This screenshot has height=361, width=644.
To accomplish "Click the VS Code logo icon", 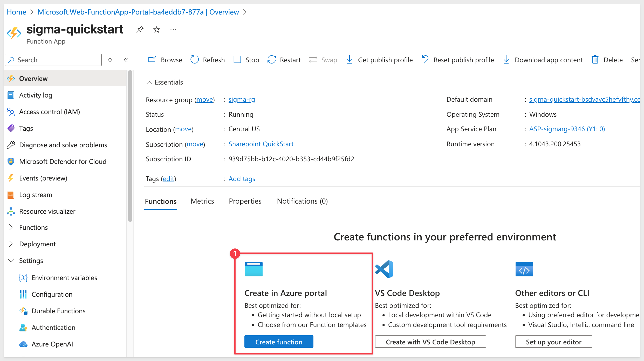I will pos(384,269).
